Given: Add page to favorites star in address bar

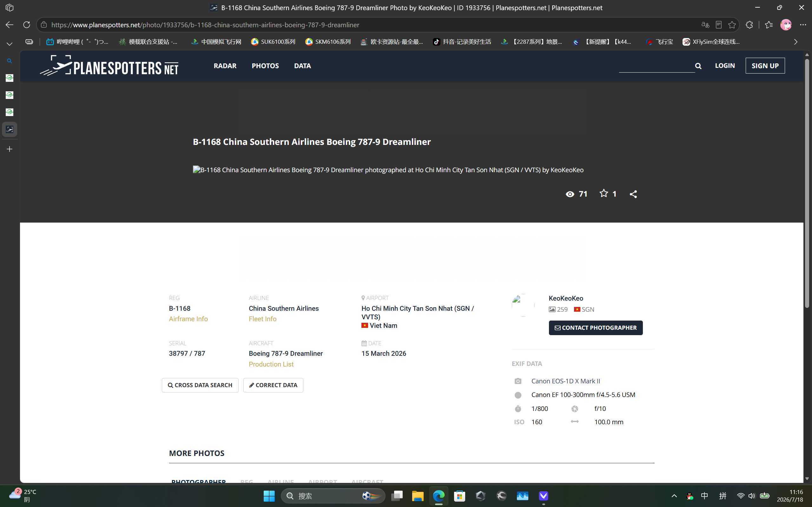Looking at the screenshot, I should [732, 25].
